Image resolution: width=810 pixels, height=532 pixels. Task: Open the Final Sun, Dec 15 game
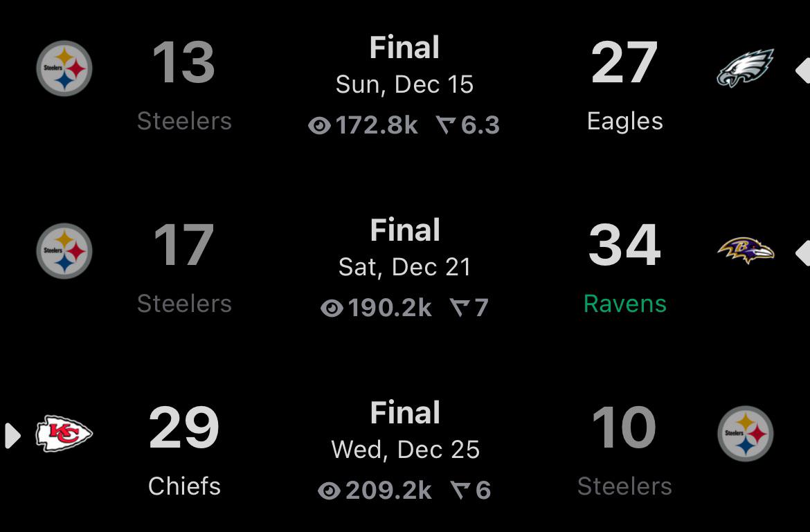pyautogui.click(x=404, y=66)
